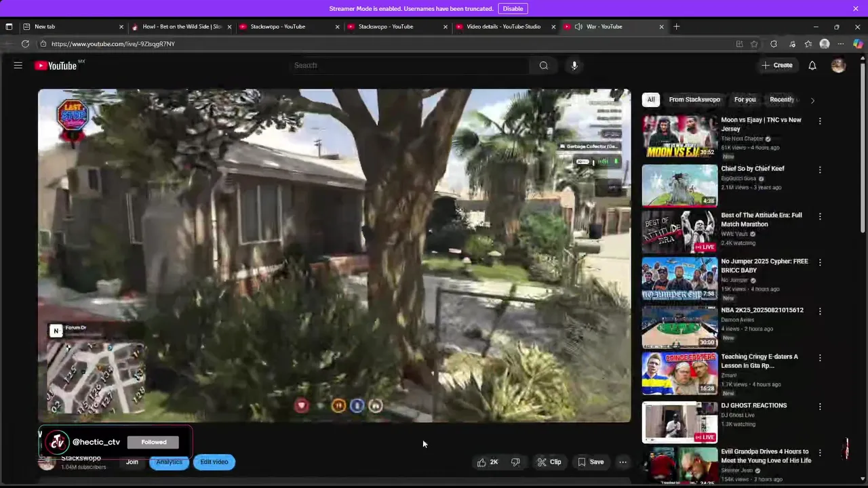Screen dimensions: 868x488
Task: Open options for Best of The Attitude Era
Action: (x=820, y=216)
